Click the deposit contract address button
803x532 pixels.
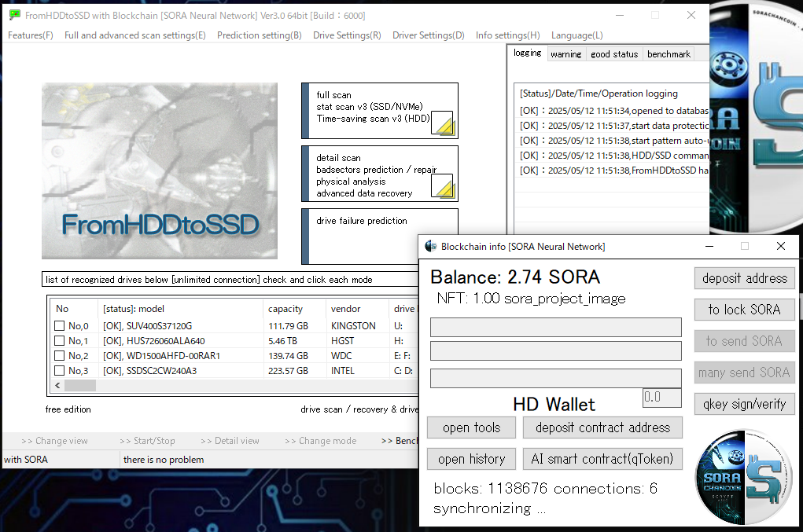click(x=602, y=427)
